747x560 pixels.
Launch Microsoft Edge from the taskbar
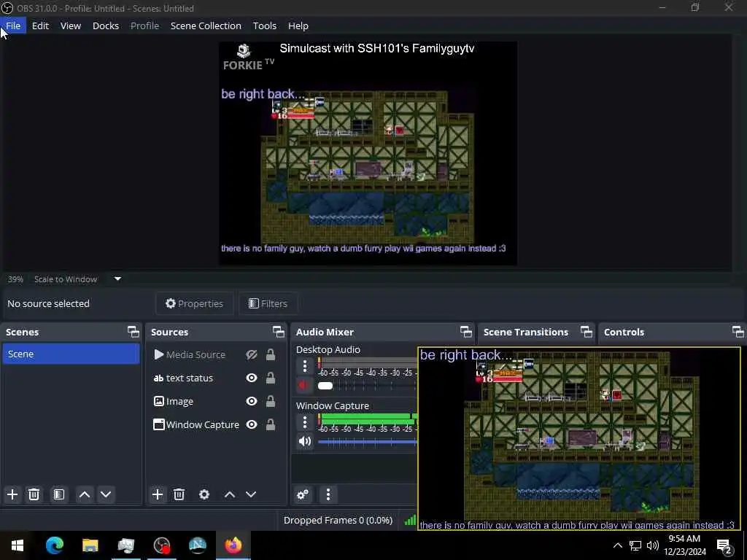coord(54,545)
